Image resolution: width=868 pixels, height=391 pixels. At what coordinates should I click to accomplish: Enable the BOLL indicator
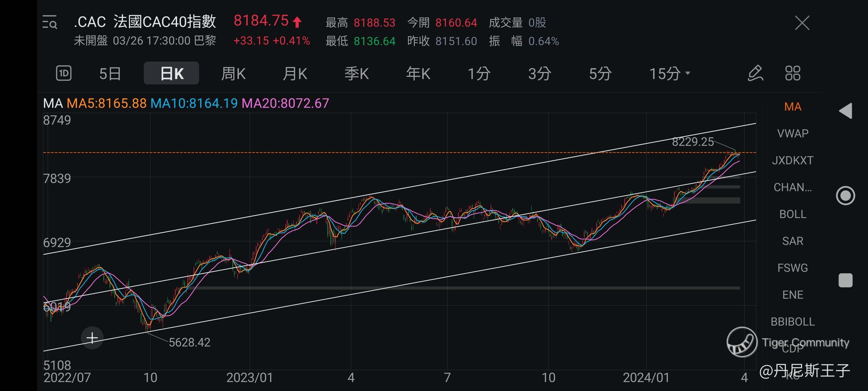tap(793, 214)
